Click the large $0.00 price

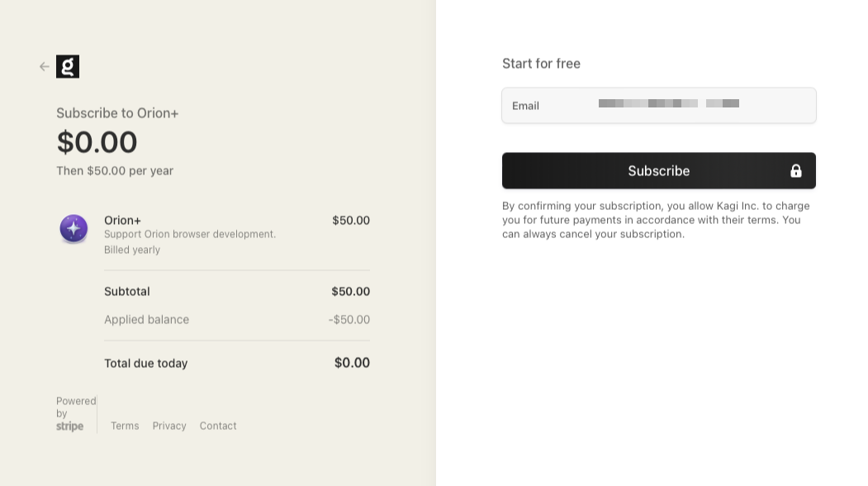point(97,142)
